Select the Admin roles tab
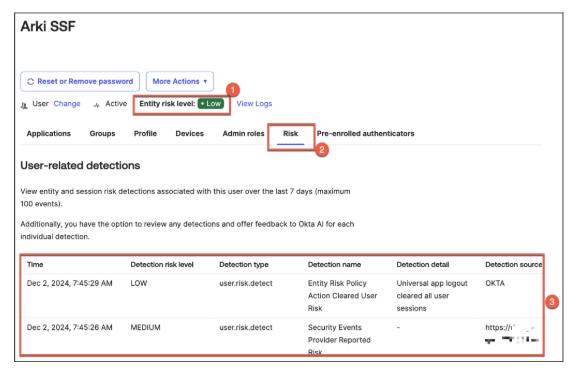Screen dimensions: 575x370 click(x=243, y=133)
